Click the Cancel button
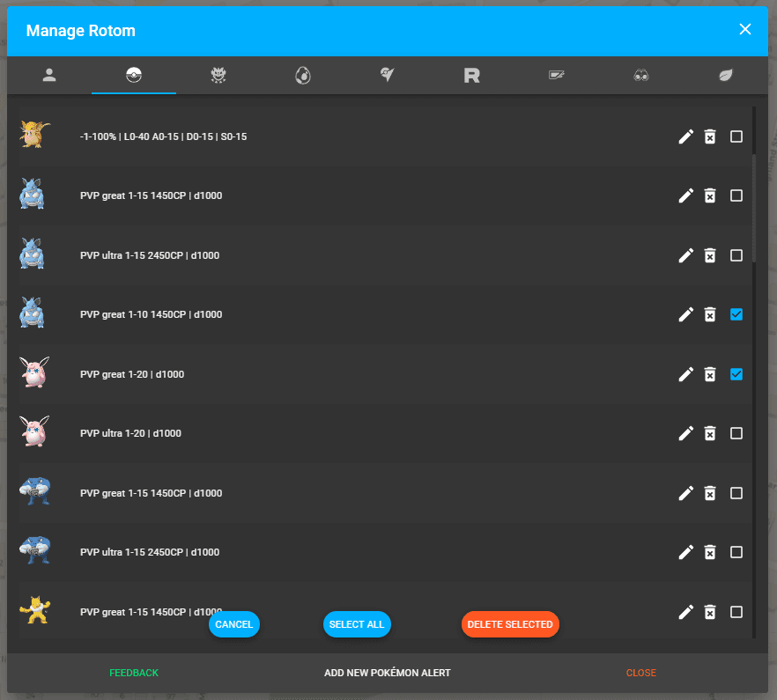This screenshot has width=777, height=700. tap(234, 624)
